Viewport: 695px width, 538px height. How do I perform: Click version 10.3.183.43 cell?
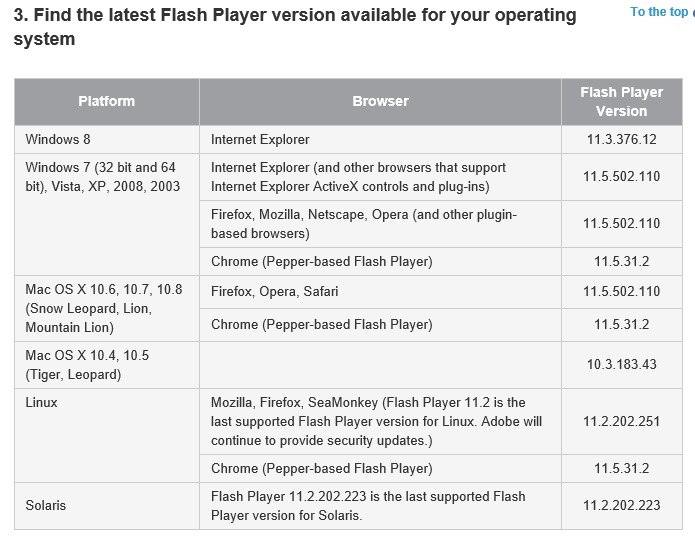click(x=621, y=365)
